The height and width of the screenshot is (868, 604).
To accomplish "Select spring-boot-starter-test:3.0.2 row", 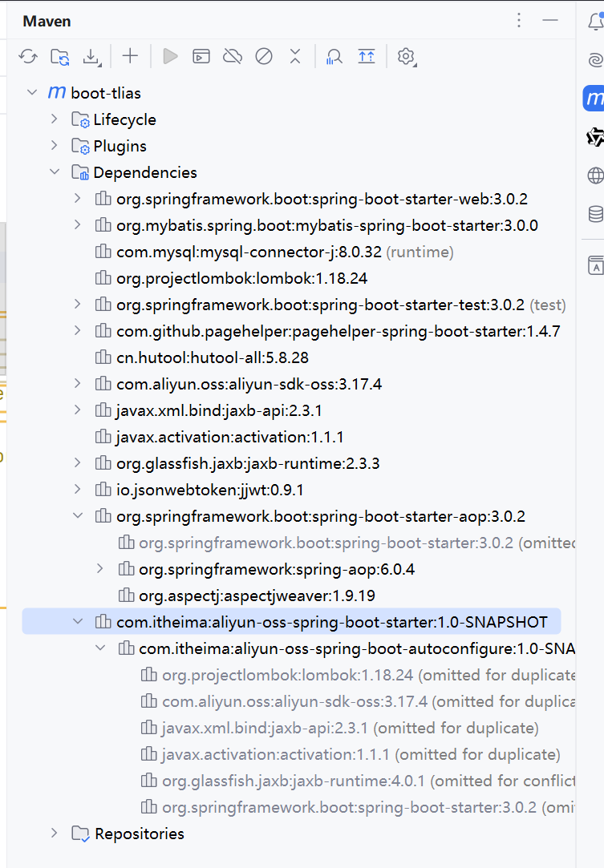I will (x=320, y=305).
